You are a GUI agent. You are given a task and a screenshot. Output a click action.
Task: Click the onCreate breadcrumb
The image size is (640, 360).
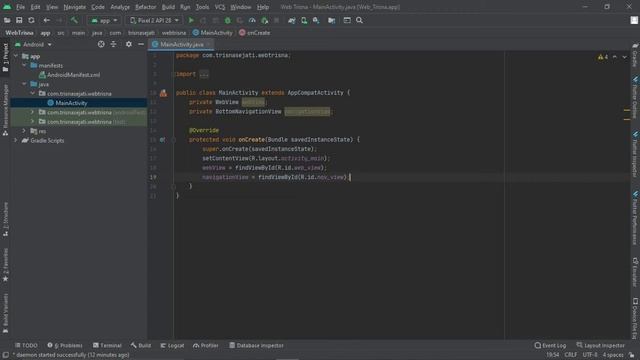(x=255, y=33)
